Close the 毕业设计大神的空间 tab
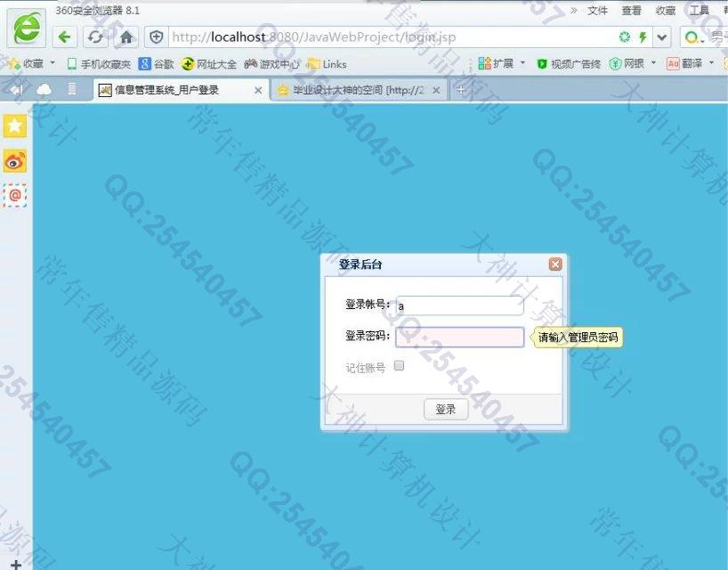Screen dimensions: 728x570 click(436, 90)
